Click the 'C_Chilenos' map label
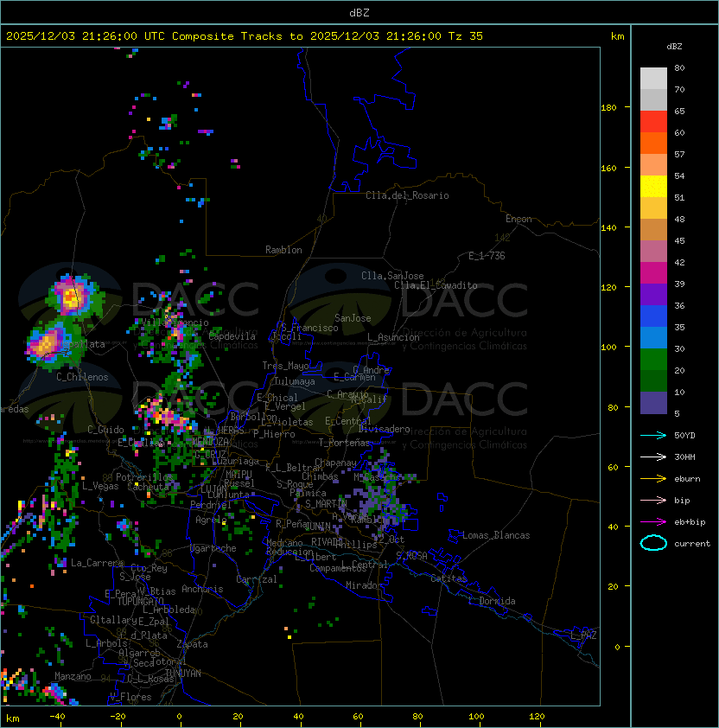 82,377
